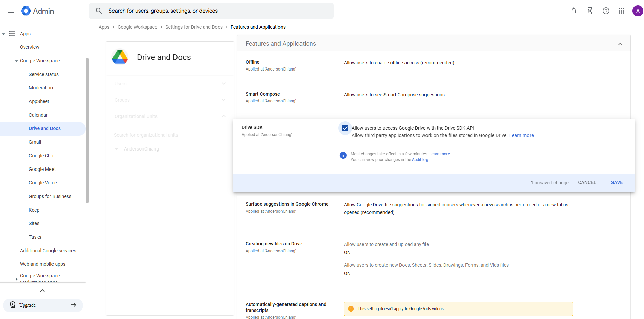Open Moderation in the sidebar
The image size is (644, 319).
(x=41, y=88)
